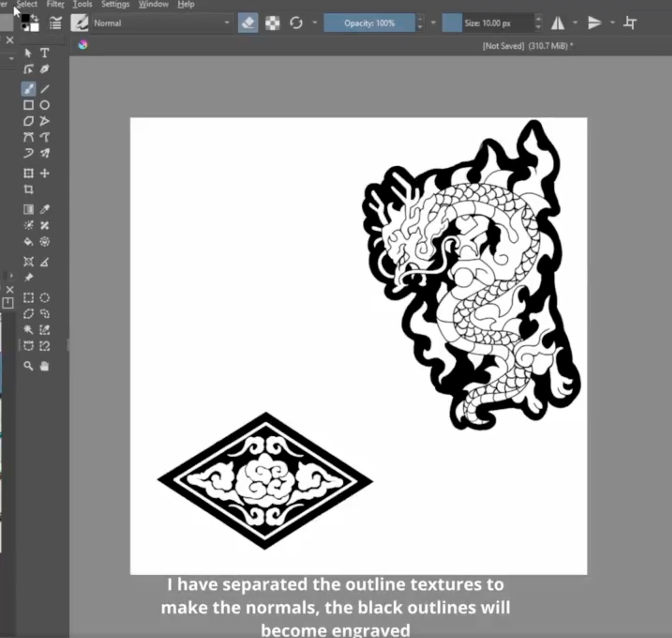The image size is (672, 638).
Task: Toggle horizontal mirror tool
Action: click(x=558, y=23)
